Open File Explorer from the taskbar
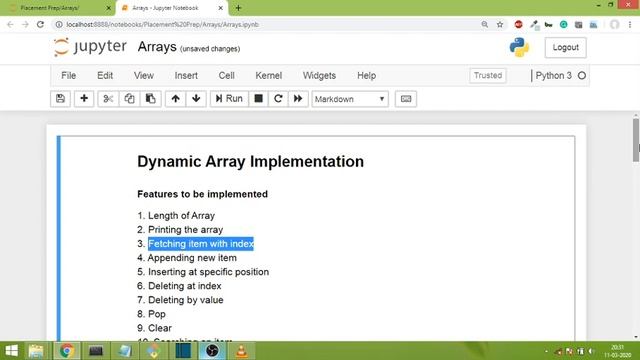This screenshot has height=360, width=640. pos(36,351)
